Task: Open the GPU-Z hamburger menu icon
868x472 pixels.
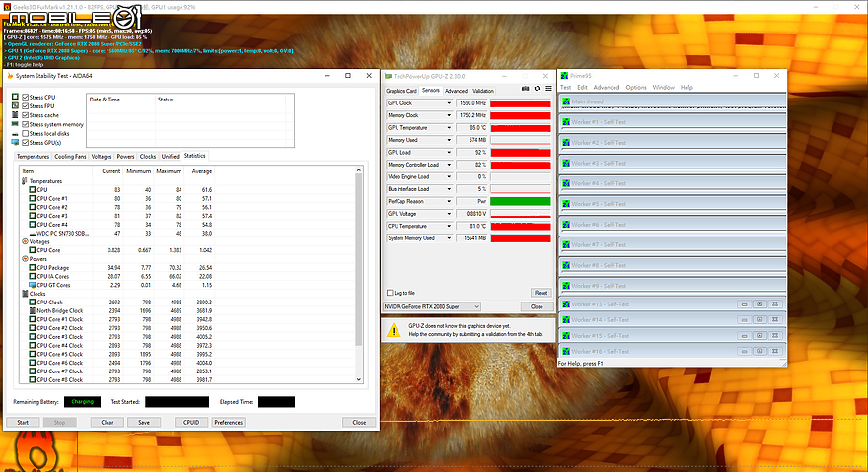Action: (548, 89)
